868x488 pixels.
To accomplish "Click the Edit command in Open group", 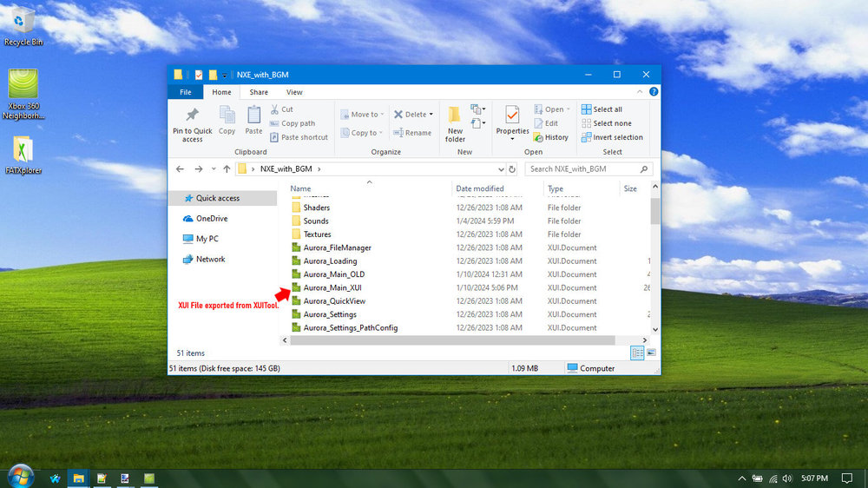I will (546, 123).
